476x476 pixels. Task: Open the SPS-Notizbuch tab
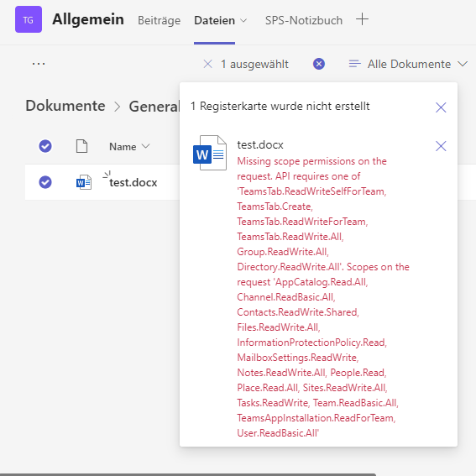pyautogui.click(x=304, y=21)
